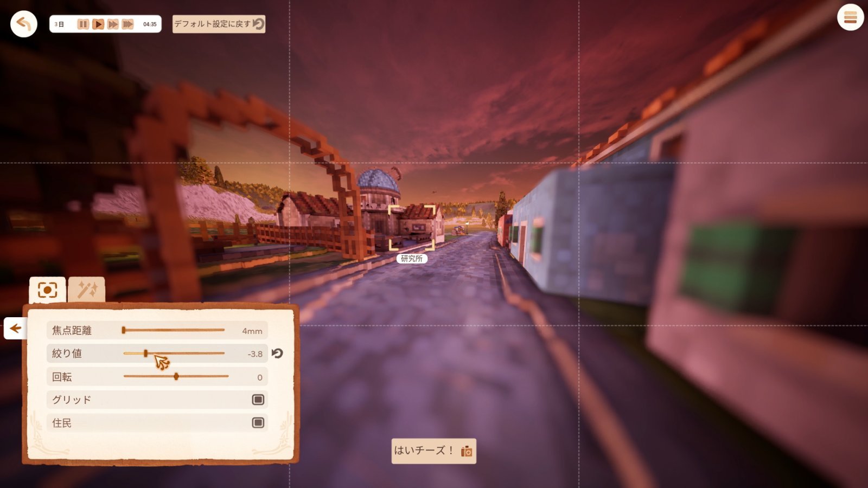Click the -3.8 aperture value

tap(255, 354)
